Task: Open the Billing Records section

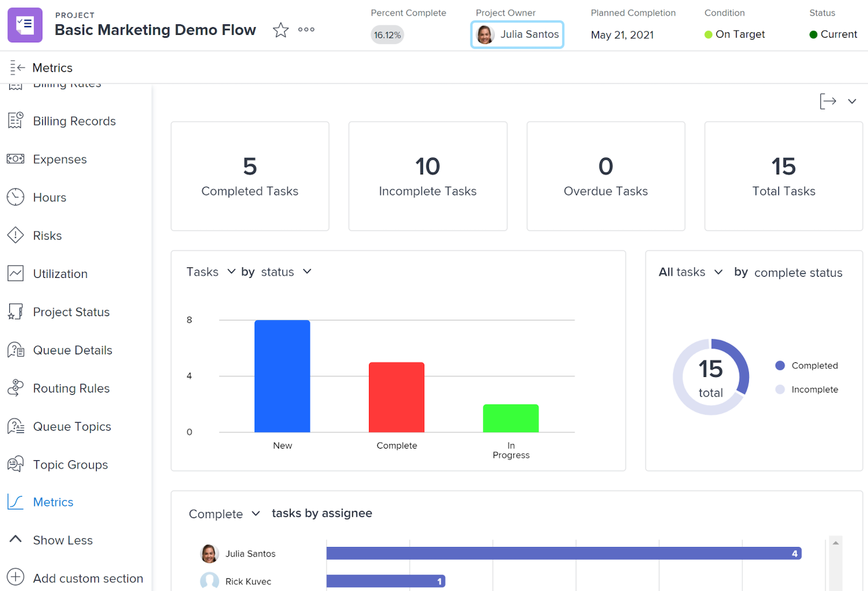Action: click(74, 121)
